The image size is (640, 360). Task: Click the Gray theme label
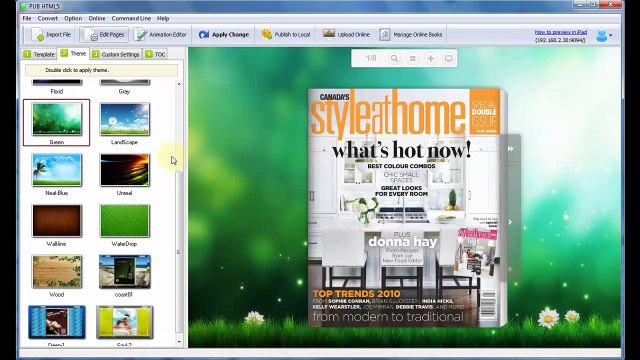pyautogui.click(x=124, y=91)
